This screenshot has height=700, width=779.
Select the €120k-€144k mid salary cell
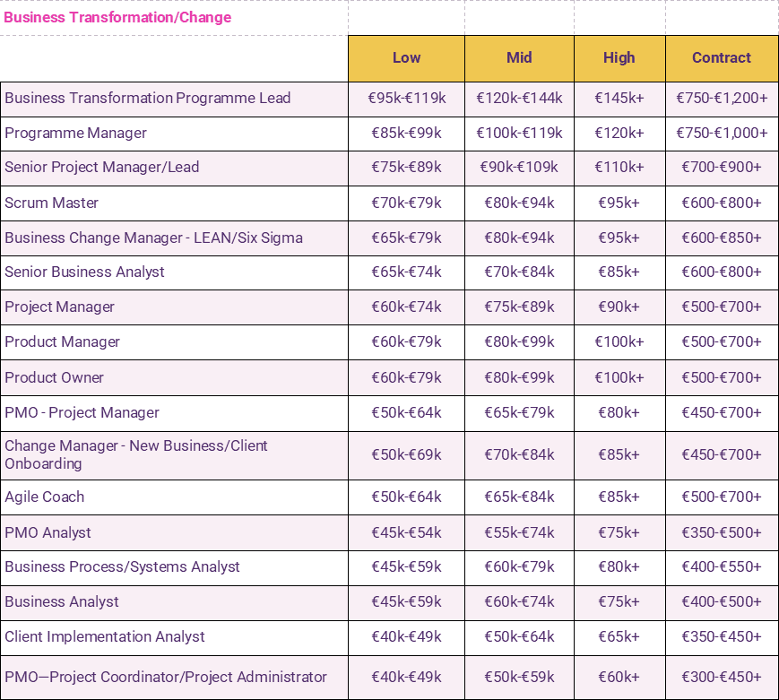click(x=519, y=99)
